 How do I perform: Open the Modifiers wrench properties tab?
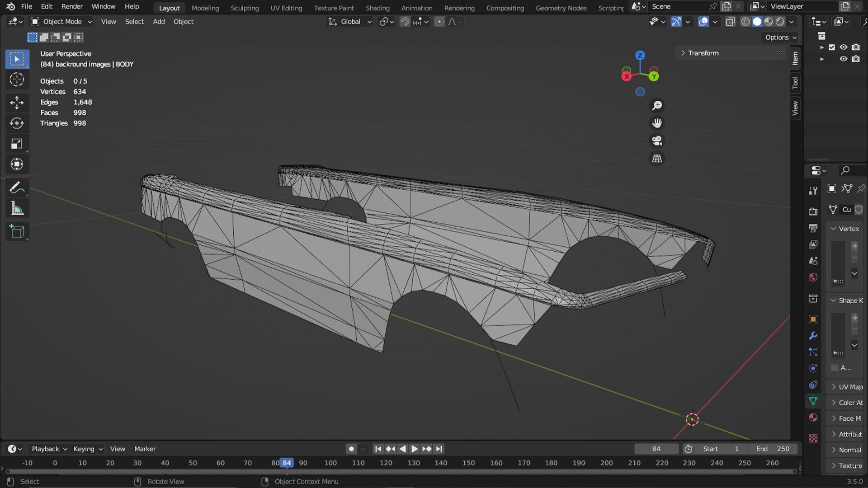point(813,336)
